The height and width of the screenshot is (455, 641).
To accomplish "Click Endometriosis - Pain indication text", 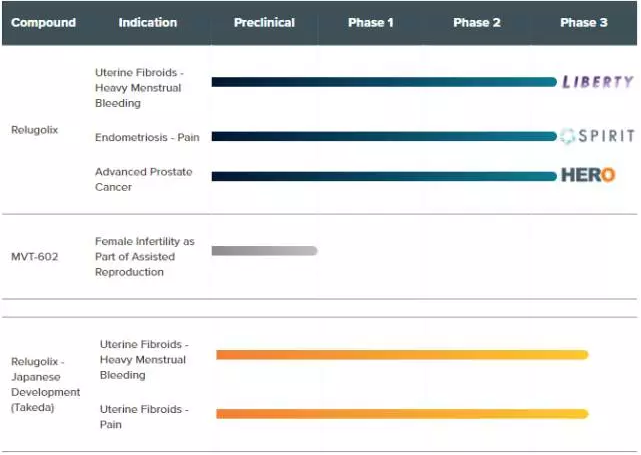I will 147,137.
